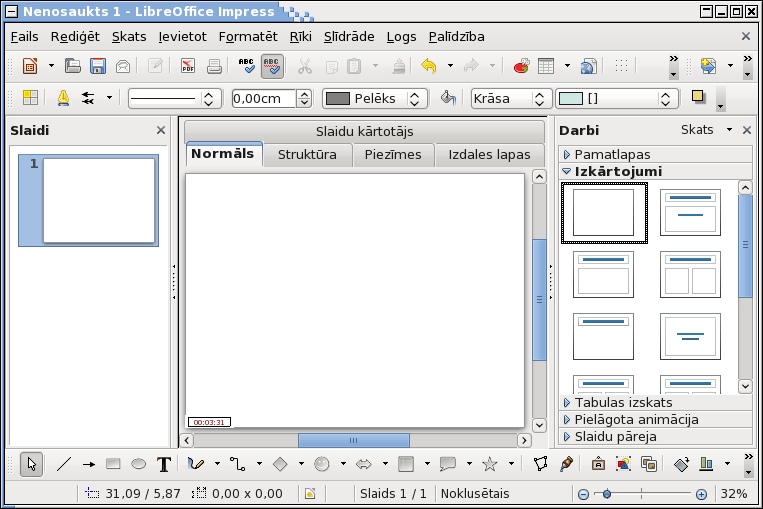Choose the title and two content layout

tap(690, 274)
